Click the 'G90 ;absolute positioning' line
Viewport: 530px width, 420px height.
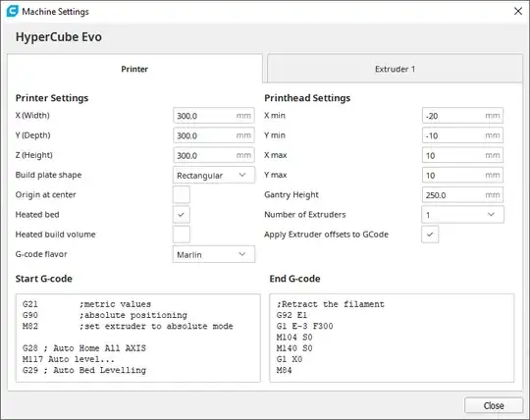tap(105, 315)
